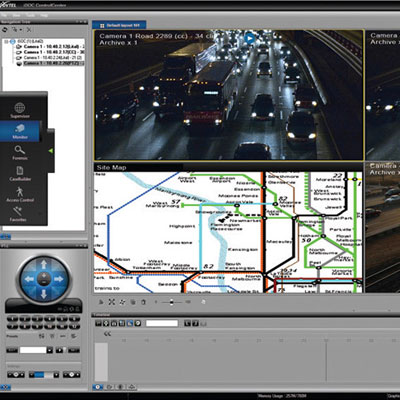Click the snapshot icon in timeline toolbar

coord(114,323)
